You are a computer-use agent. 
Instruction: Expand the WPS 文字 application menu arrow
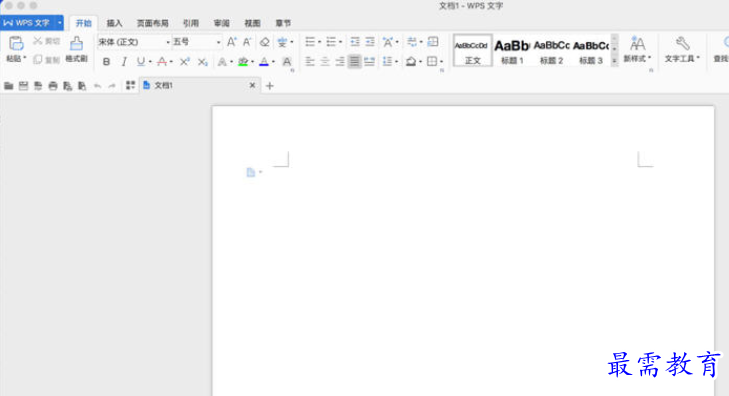tap(60, 22)
